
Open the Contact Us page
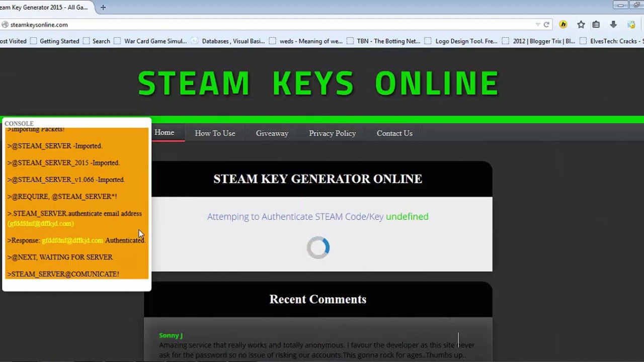coord(394,133)
